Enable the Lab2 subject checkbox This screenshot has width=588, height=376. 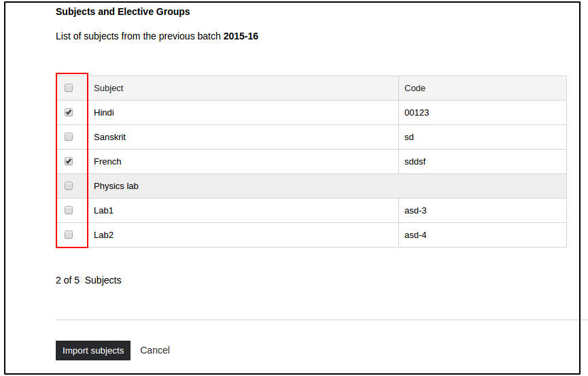click(x=69, y=235)
